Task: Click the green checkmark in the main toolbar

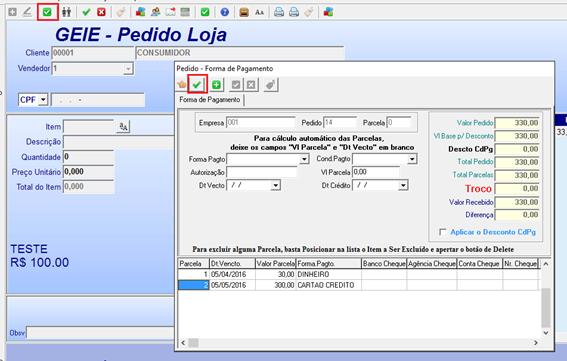Action: pyautogui.click(x=86, y=12)
